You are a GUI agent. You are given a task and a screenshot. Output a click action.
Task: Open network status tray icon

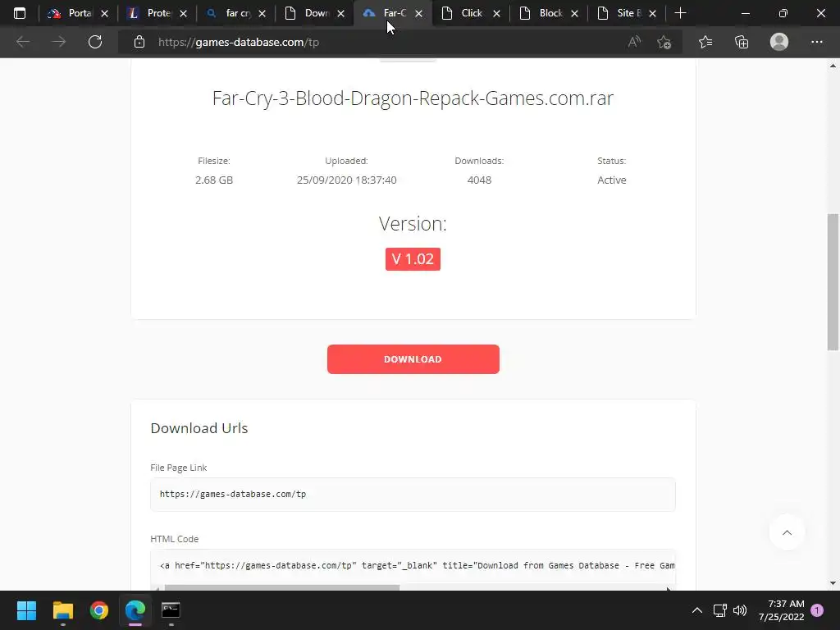[x=719, y=610]
